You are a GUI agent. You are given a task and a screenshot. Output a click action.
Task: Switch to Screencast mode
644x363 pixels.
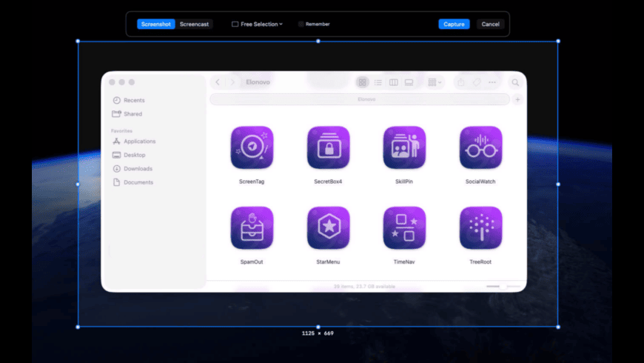194,24
